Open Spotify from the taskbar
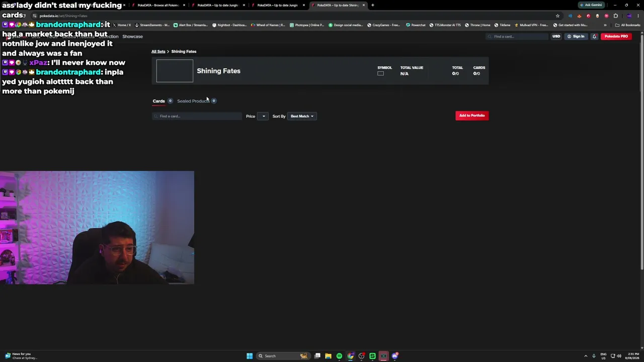The image size is (644, 362). coord(339,356)
